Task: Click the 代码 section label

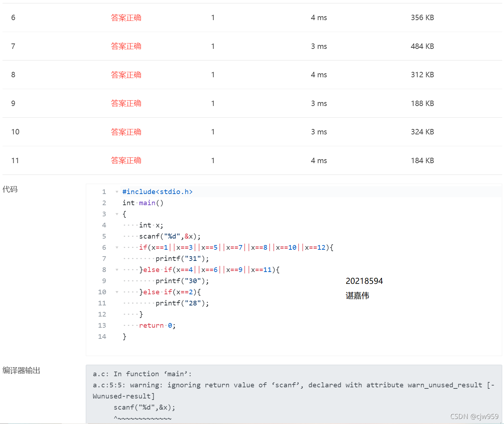Action: 10,189
